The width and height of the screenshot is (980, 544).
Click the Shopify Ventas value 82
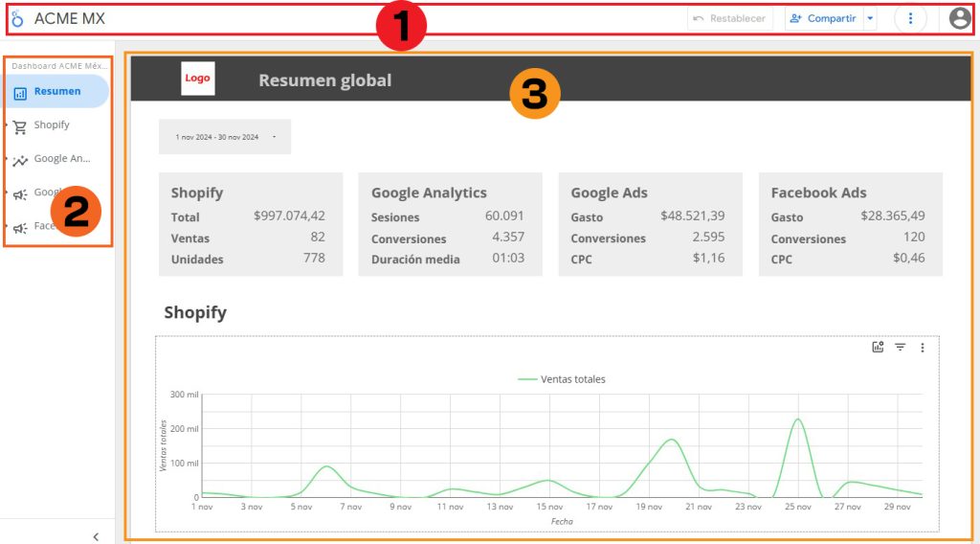coord(318,237)
